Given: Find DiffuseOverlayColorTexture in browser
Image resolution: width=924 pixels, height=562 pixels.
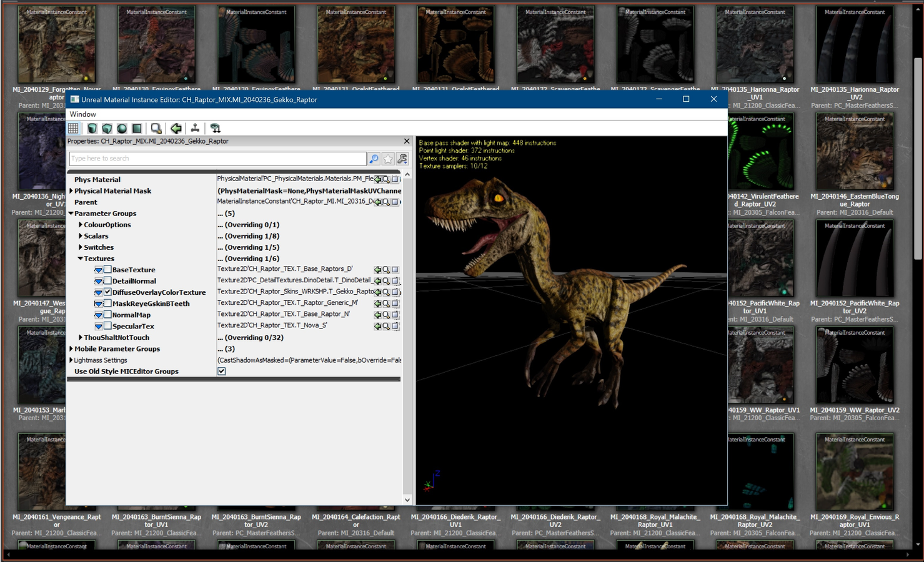Looking at the screenshot, I should [x=386, y=292].
